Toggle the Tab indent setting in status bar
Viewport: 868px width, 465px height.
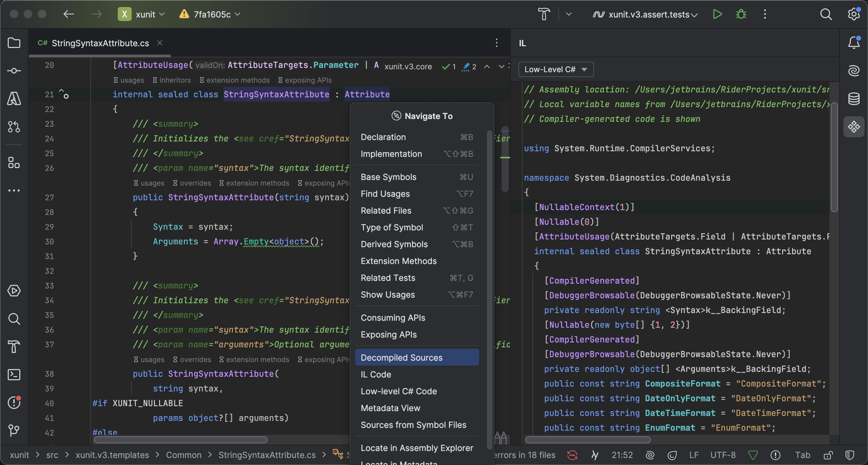point(802,455)
